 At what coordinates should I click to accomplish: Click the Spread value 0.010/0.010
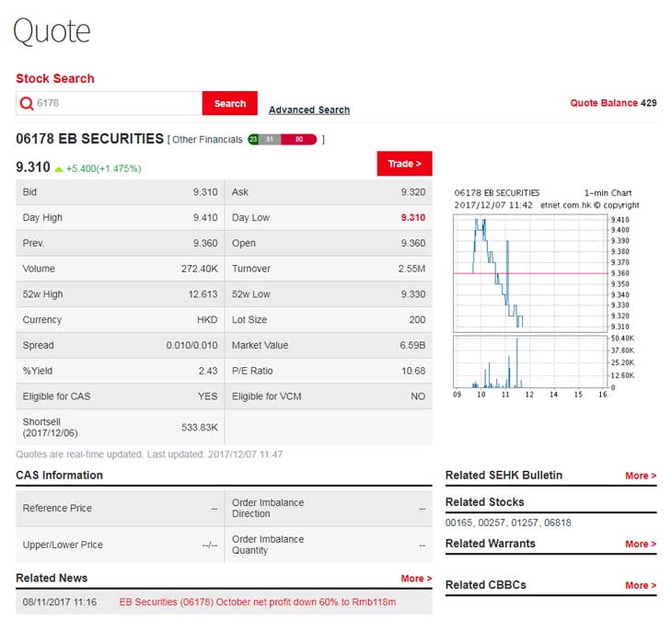click(192, 346)
